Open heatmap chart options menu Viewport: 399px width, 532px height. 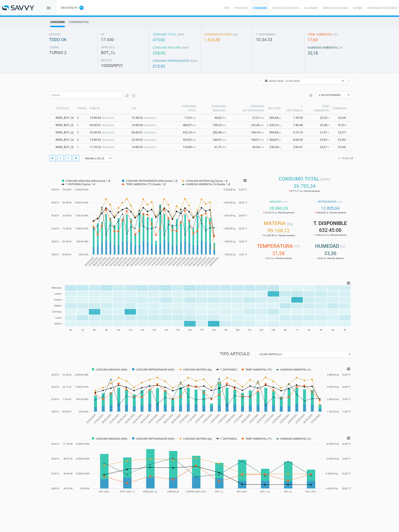click(x=348, y=283)
